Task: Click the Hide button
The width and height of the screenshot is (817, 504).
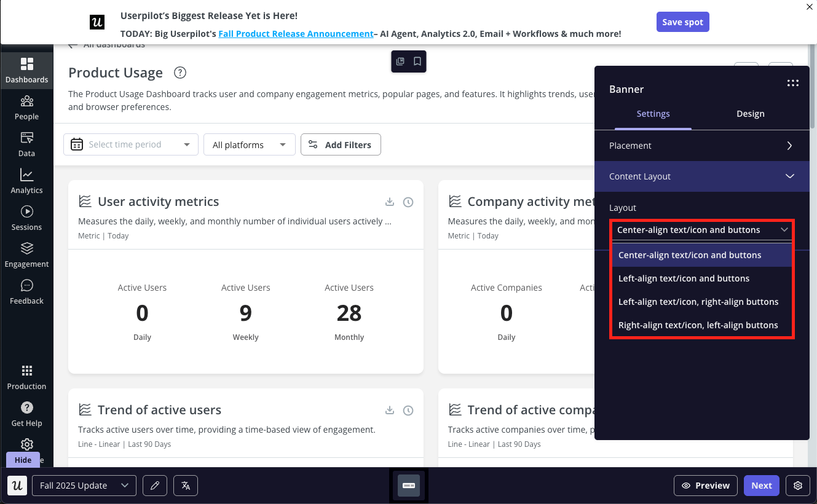Action: [x=23, y=460]
